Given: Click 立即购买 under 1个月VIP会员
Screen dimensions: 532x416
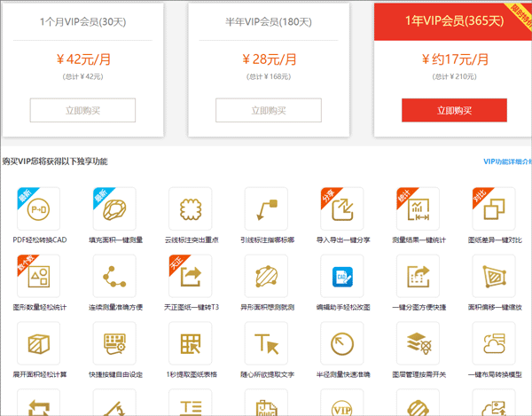Looking at the screenshot, I should pyautogui.click(x=82, y=110).
